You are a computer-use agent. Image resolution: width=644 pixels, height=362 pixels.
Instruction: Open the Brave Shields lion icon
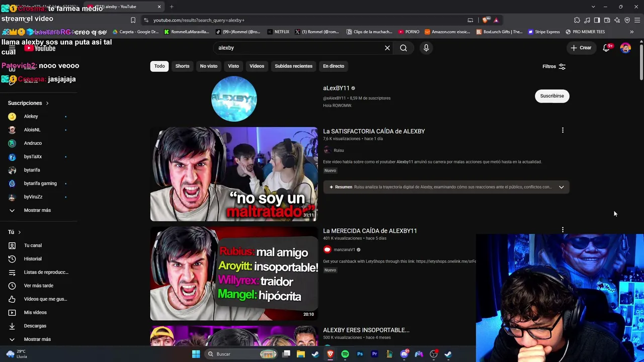485,20
